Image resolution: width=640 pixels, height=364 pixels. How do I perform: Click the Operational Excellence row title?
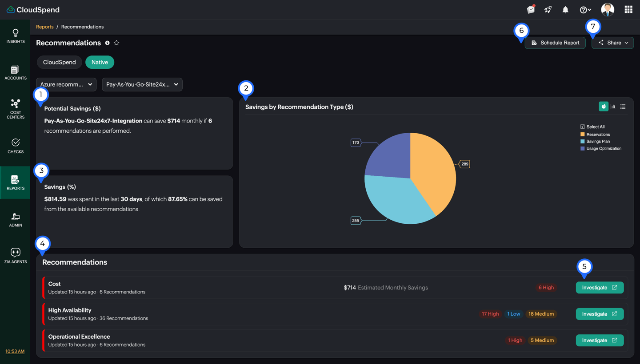79,337
